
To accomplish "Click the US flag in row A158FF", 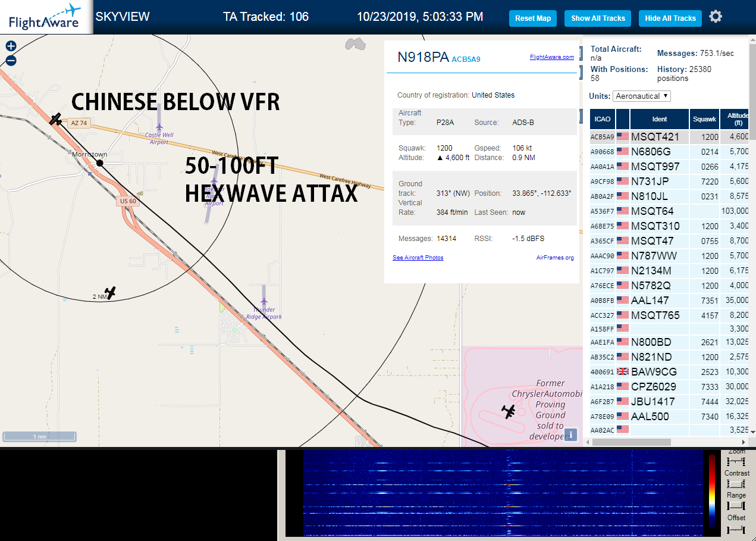I will 623,329.
